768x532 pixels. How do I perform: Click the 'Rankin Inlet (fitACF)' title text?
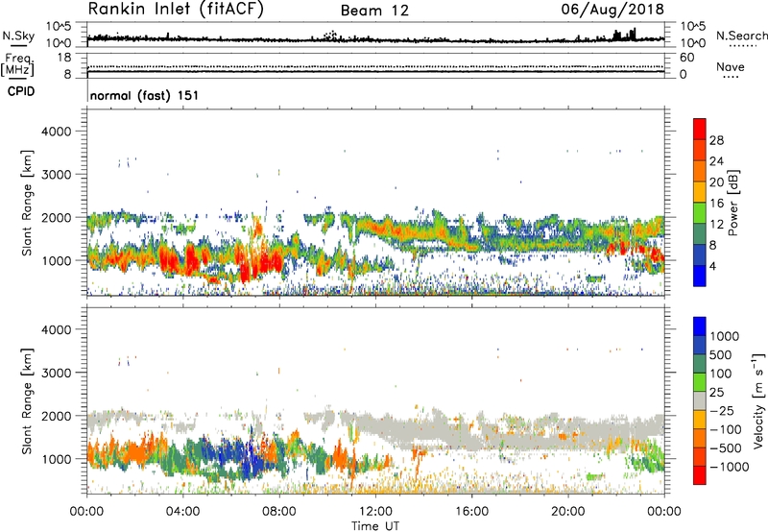click(176, 10)
